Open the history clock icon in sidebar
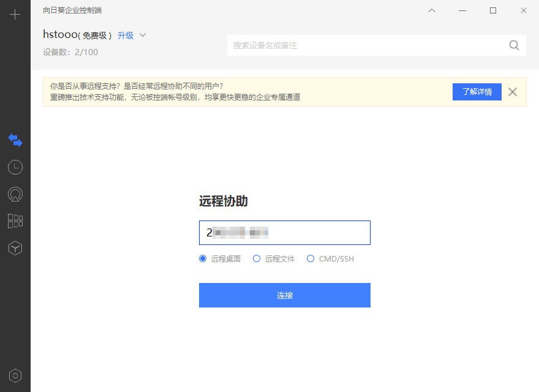The width and height of the screenshot is (539, 392). click(x=15, y=167)
